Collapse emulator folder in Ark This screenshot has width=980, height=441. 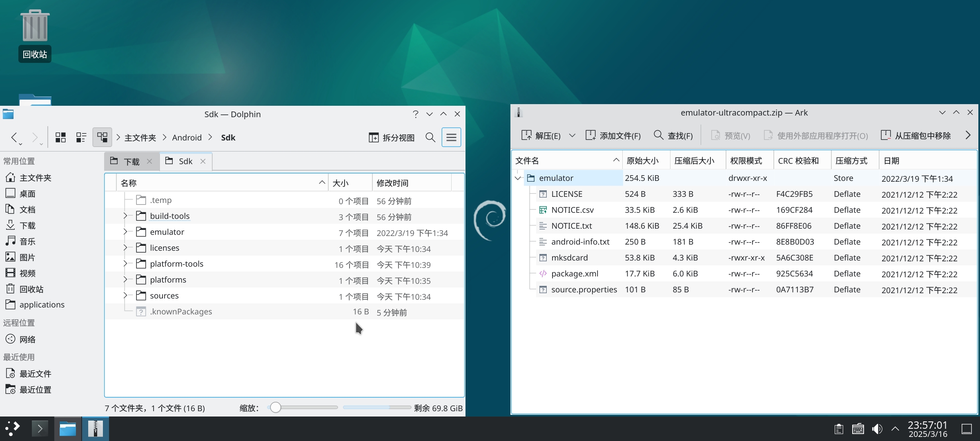(x=518, y=178)
